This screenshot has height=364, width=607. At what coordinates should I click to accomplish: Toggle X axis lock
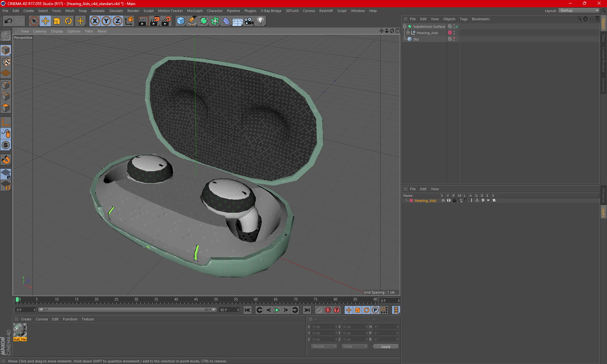pyautogui.click(x=95, y=21)
